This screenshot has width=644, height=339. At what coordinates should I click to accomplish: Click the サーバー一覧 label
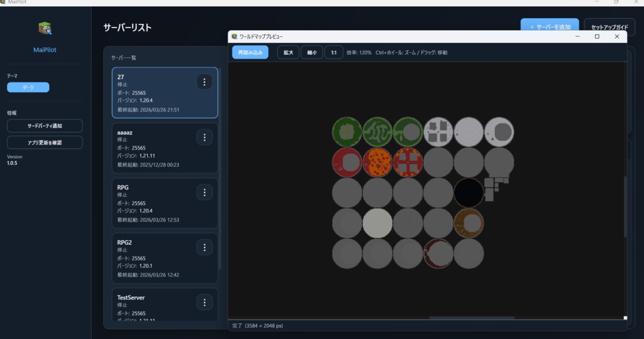pos(124,58)
